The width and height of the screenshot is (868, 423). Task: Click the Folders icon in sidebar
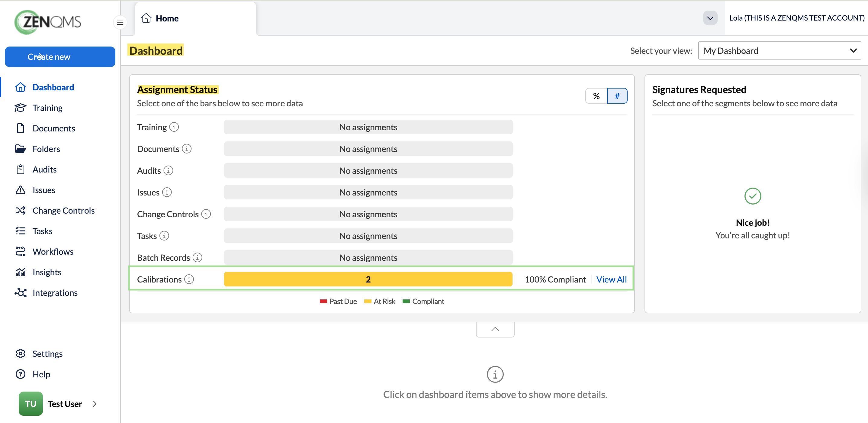tap(21, 149)
